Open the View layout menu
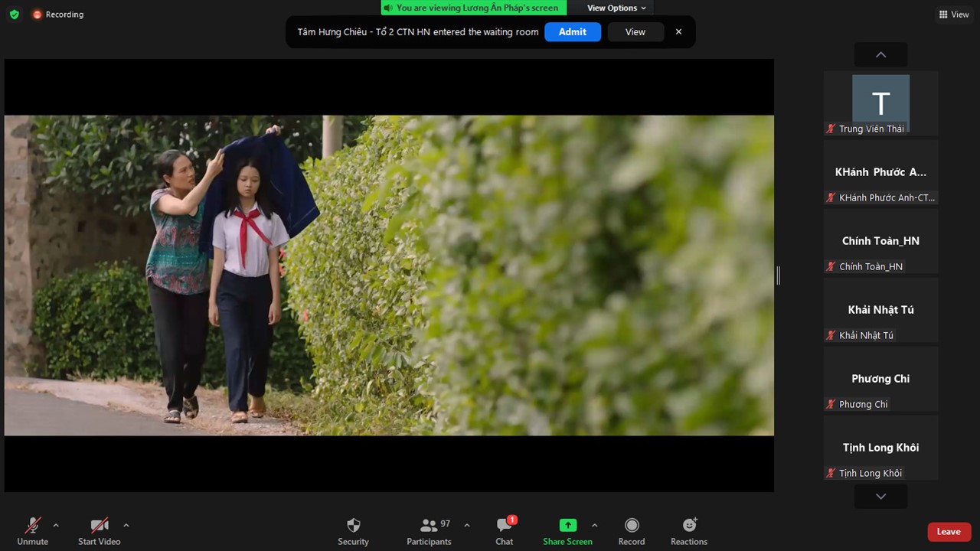Viewport: 980px width, 551px height. coord(954,15)
